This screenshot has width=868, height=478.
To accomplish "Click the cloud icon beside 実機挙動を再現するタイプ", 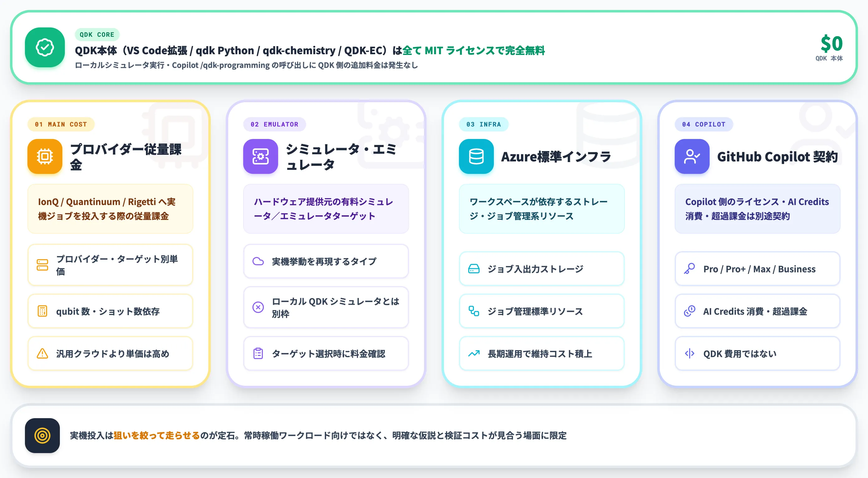I will point(258,261).
